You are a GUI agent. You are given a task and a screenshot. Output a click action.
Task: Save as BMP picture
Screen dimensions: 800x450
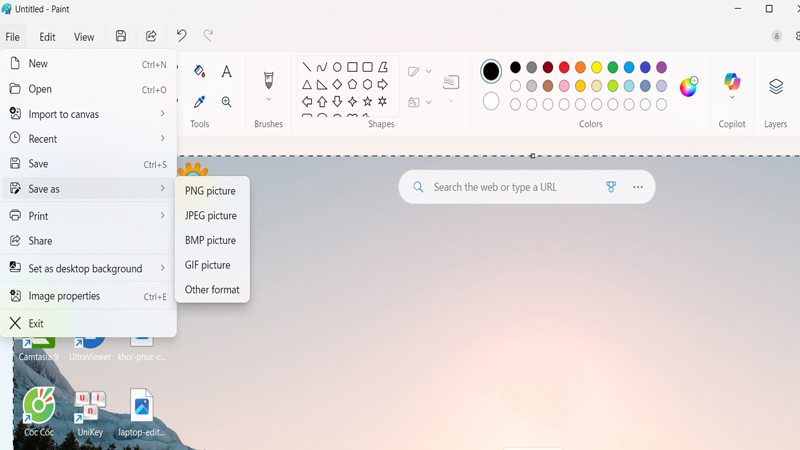[x=212, y=240]
